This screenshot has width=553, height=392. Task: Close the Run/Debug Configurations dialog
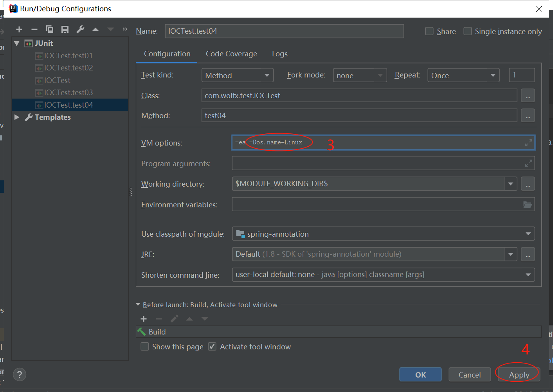coord(539,9)
